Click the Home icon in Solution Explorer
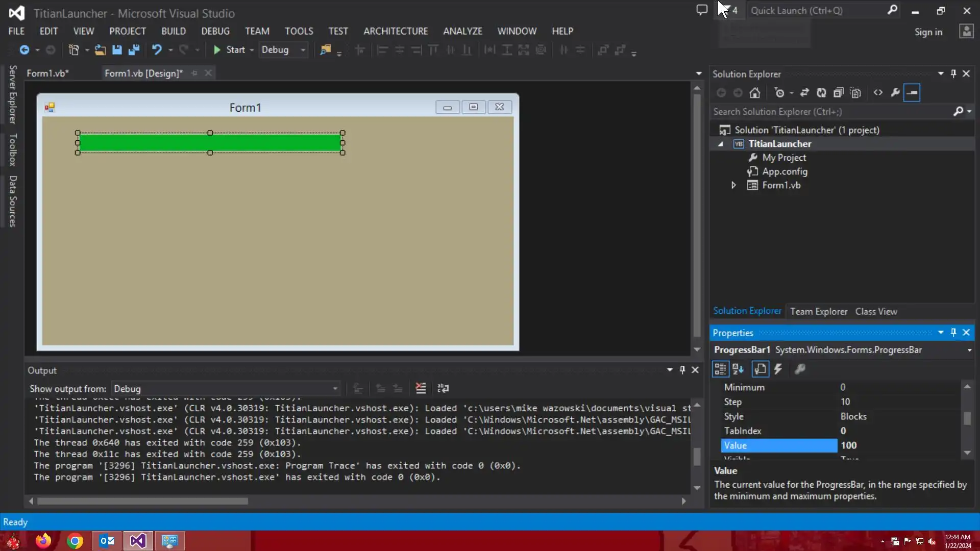 755,93
